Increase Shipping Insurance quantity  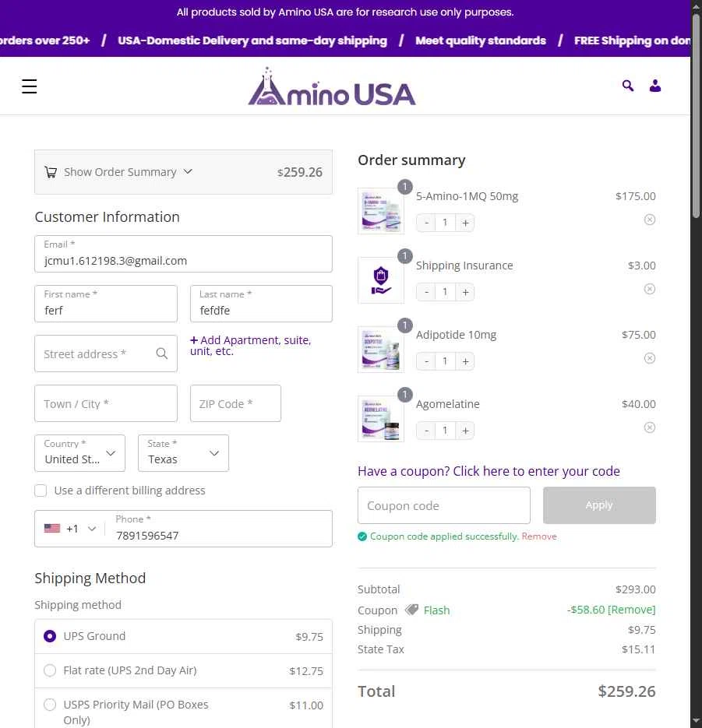point(465,292)
